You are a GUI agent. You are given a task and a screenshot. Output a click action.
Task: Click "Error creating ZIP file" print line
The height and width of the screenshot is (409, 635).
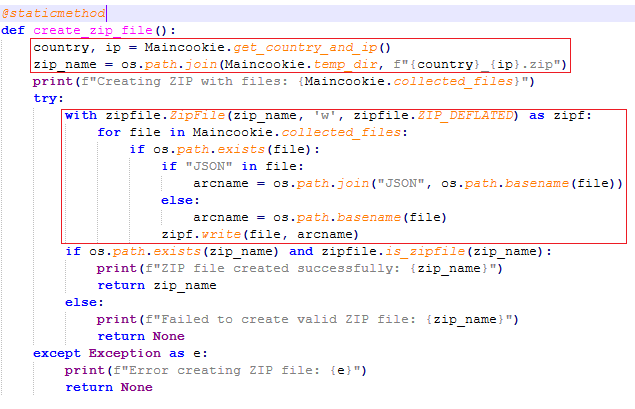215,371
